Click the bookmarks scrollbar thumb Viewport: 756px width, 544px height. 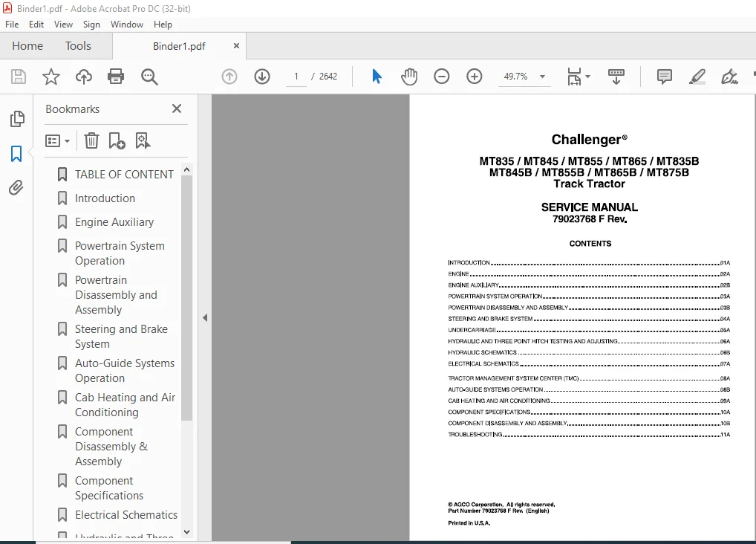tap(186, 298)
